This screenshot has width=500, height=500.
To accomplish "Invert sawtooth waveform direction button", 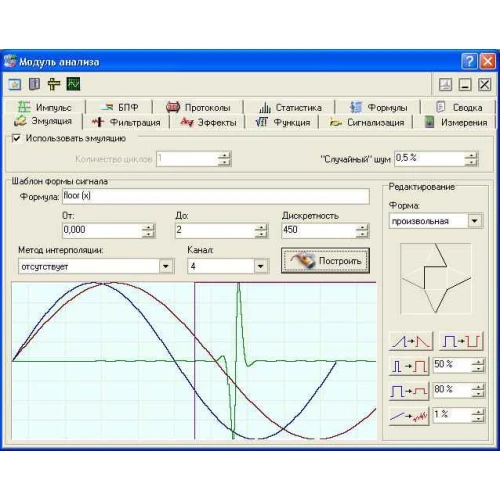I will [411, 341].
